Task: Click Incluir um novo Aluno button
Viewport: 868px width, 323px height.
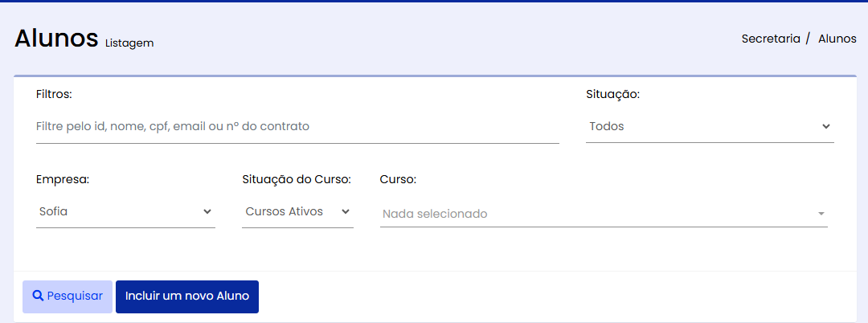Action: (187, 296)
